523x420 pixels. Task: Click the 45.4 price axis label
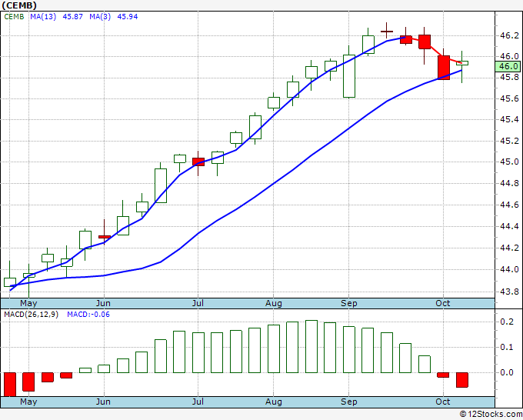click(509, 119)
